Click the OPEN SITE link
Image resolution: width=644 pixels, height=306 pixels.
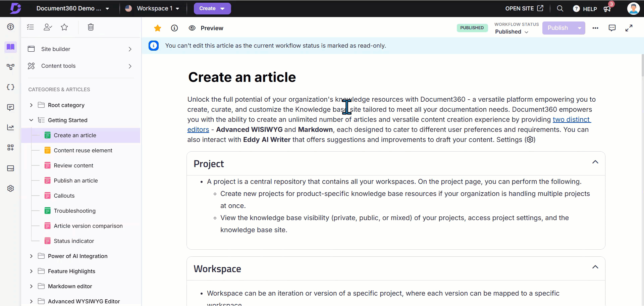(524, 8)
